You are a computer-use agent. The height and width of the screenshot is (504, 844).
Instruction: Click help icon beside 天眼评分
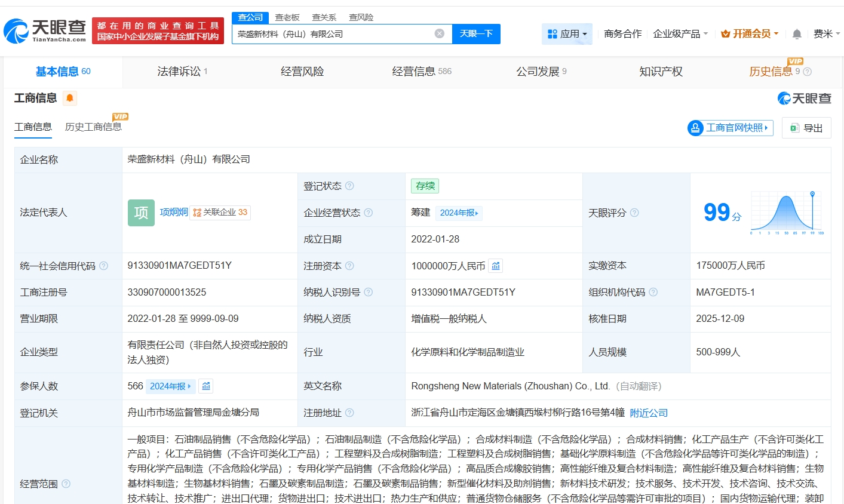[x=634, y=213]
